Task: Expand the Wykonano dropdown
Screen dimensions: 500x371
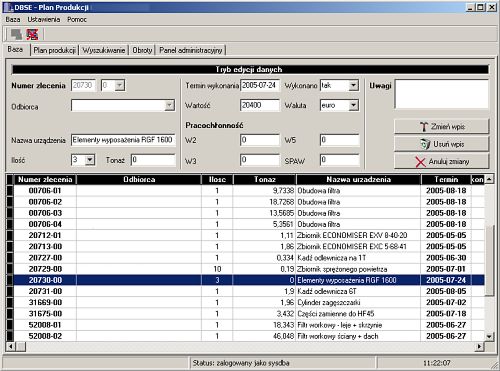Action: [353, 85]
